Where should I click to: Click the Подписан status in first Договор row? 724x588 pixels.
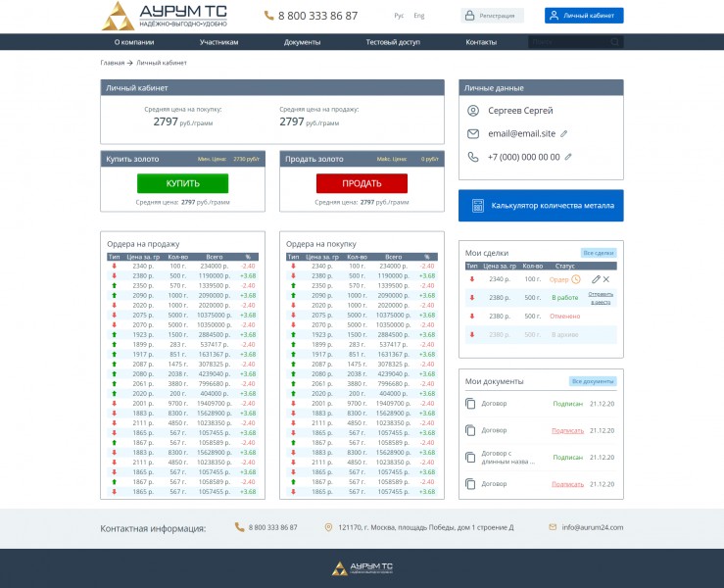[568, 404]
